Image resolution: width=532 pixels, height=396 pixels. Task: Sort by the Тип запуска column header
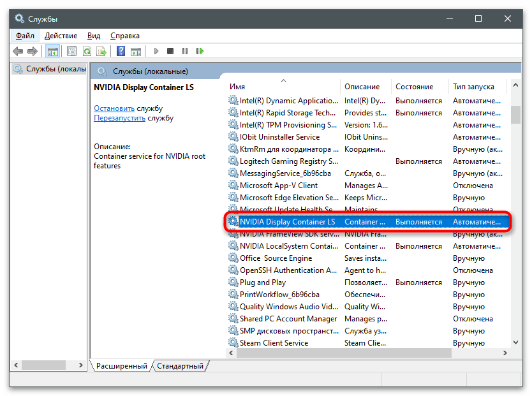477,87
